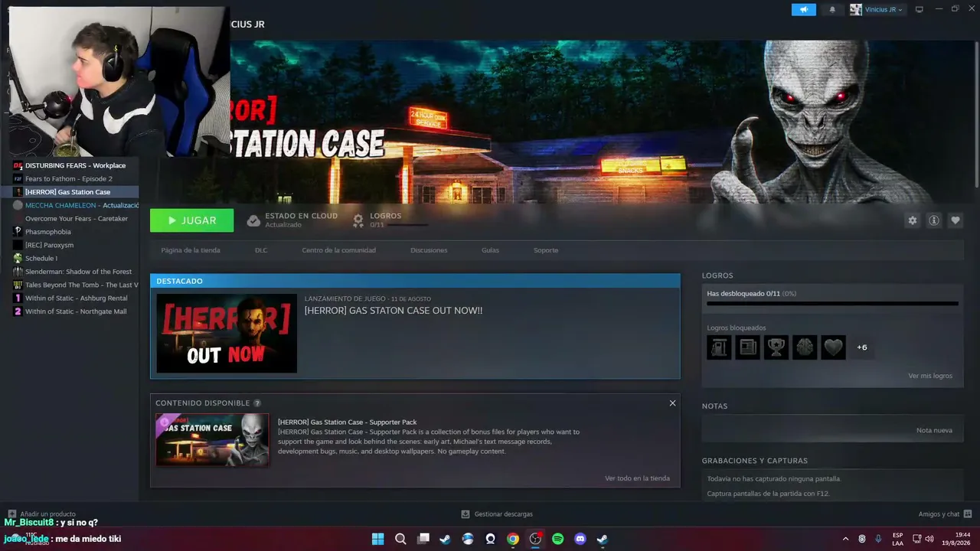Open the Soporte tab

click(x=546, y=250)
